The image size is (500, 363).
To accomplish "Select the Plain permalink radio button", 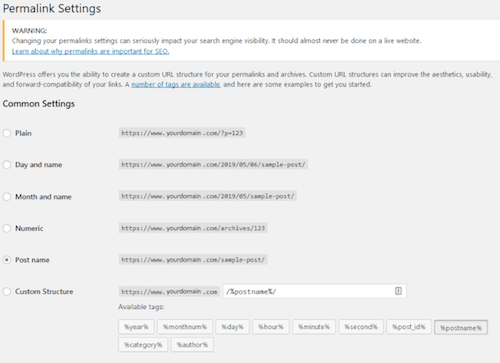I will (7, 133).
